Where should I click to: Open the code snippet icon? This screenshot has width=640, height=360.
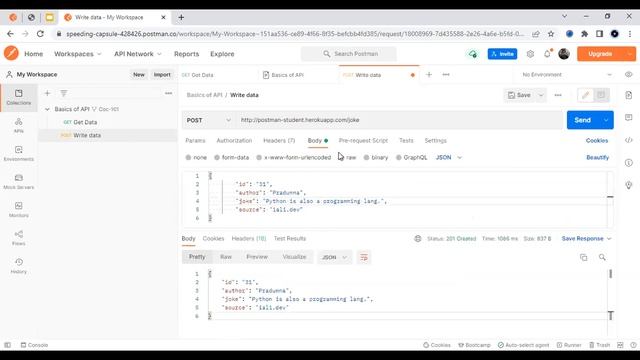pyautogui.click(x=629, y=140)
